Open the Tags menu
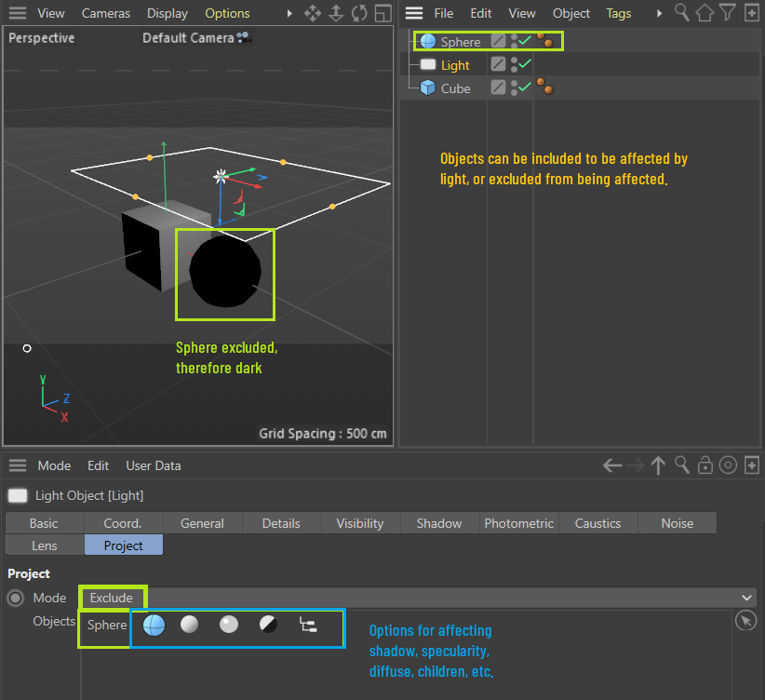 619,13
